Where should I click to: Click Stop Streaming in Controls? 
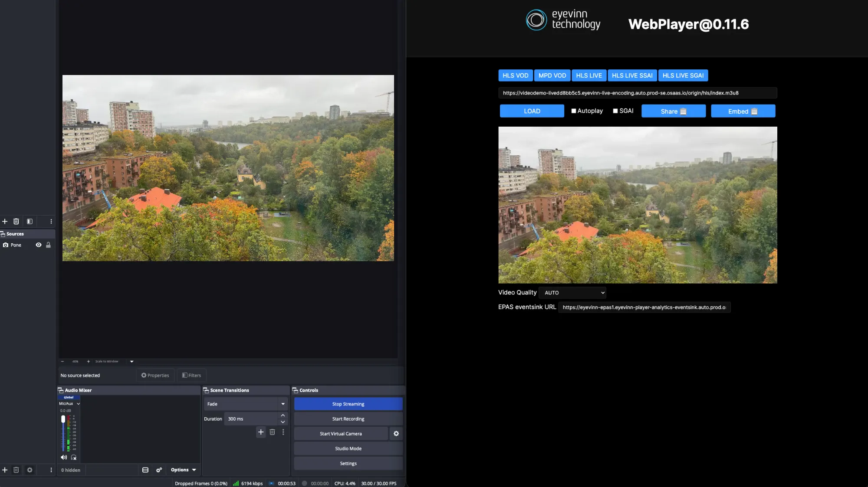tap(348, 404)
